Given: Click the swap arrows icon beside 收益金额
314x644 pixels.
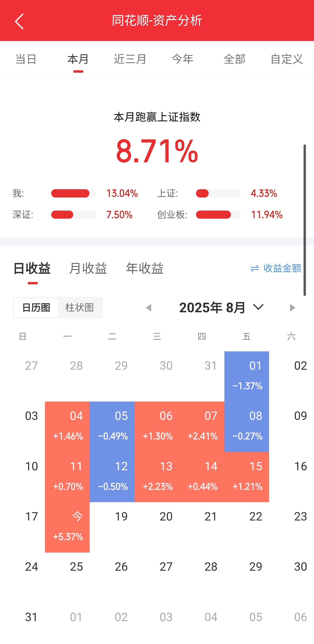Looking at the screenshot, I should point(254,268).
